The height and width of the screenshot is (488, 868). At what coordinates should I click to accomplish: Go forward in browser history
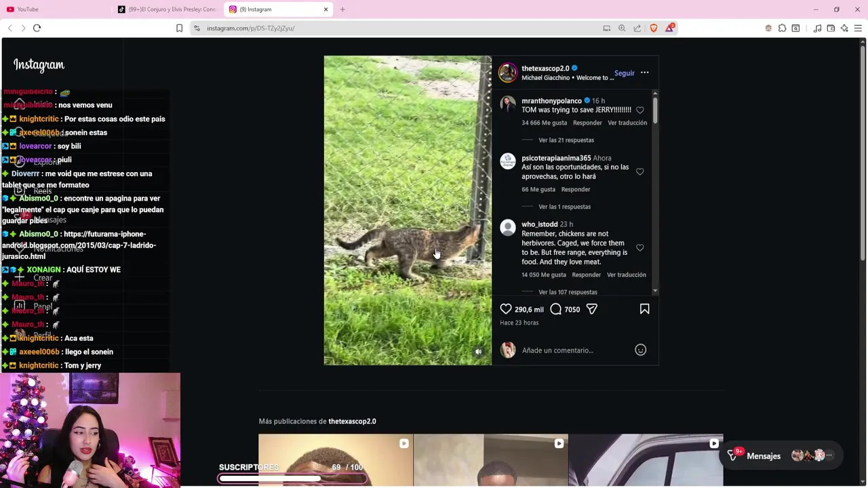click(x=23, y=28)
